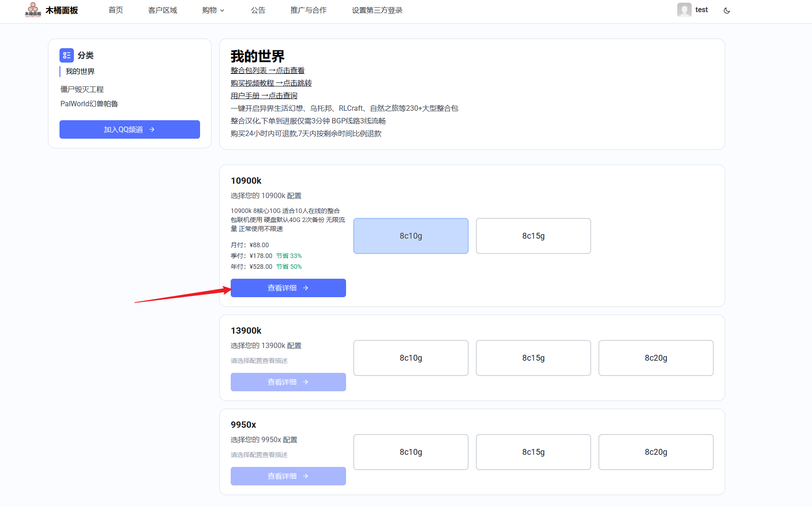Viewport: 812px width, 507px height.
Task: Click the 加入QQ频道 button
Action: 130,130
